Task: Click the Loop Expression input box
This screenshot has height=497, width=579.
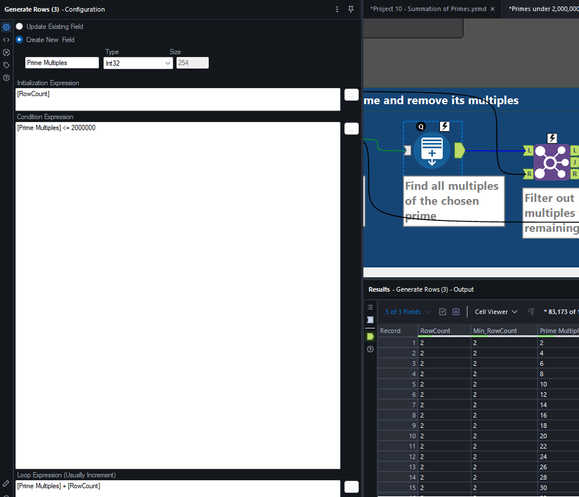Action: tap(178, 489)
